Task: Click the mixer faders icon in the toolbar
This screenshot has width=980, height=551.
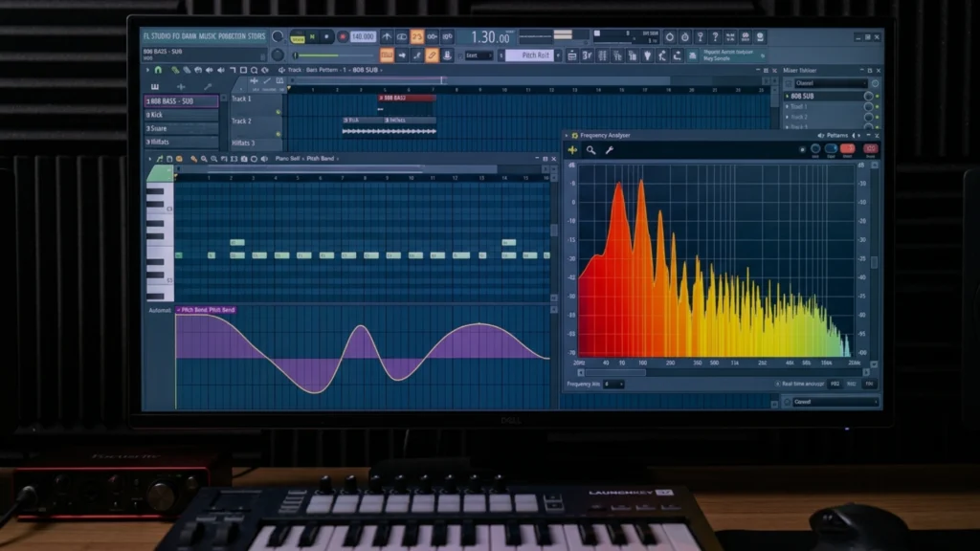Action: pos(603,56)
